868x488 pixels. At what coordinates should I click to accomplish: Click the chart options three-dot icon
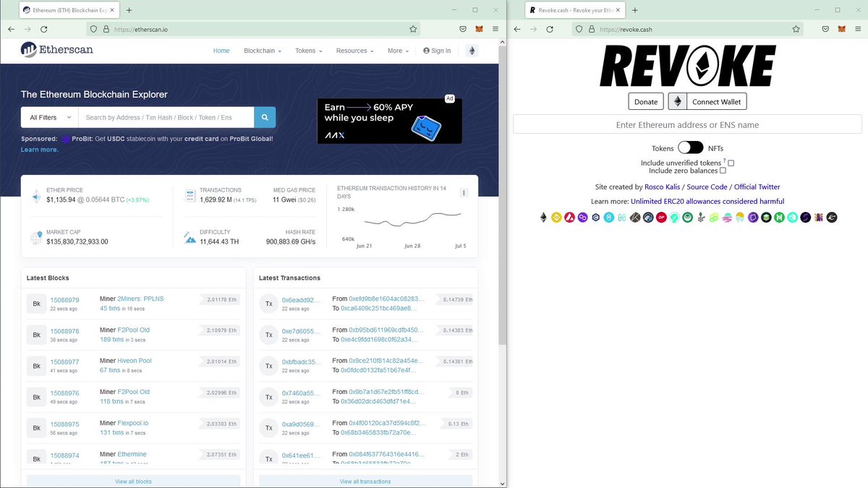point(464,193)
